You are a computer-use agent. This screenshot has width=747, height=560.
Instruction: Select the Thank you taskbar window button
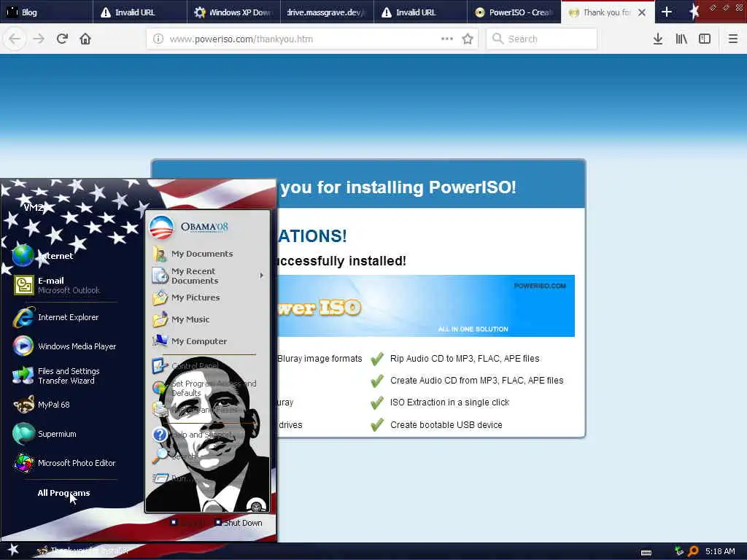pyautogui.click(x=83, y=551)
